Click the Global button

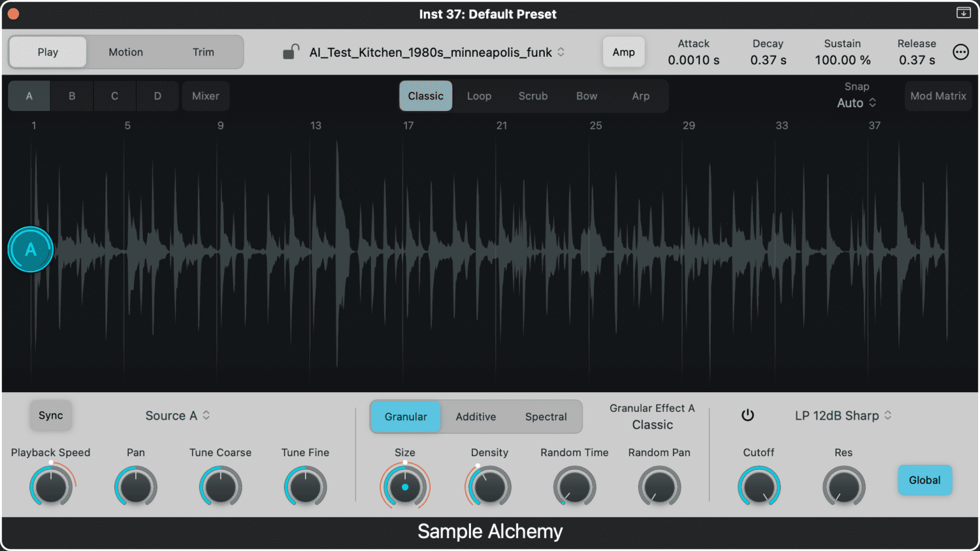click(924, 480)
